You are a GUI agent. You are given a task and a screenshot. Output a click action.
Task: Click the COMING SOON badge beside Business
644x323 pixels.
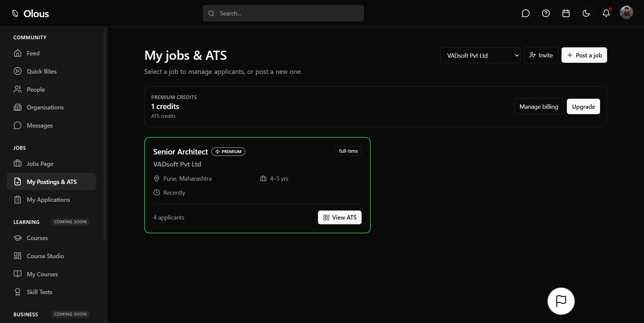[x=70, y=314]
